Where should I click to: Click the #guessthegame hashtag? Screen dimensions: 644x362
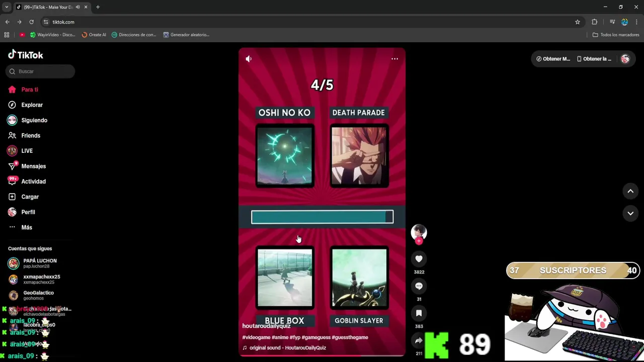pyautogui.click(x=350, y=337)
